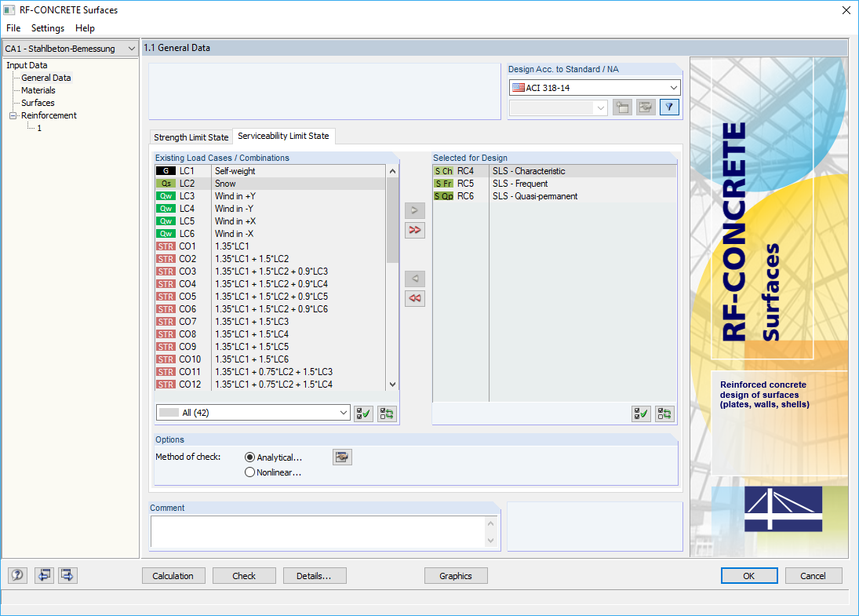
Task: Select row CO7 1.35*LC1 + 1.5*LC3
Action: pyautogui.click(x=271, y=322)
